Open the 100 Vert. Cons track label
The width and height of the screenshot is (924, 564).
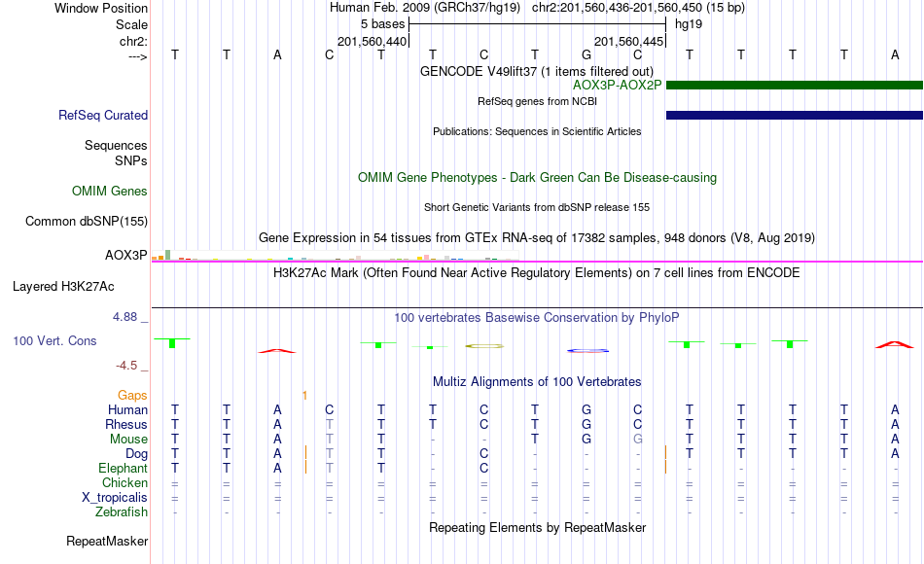[54, 340]
